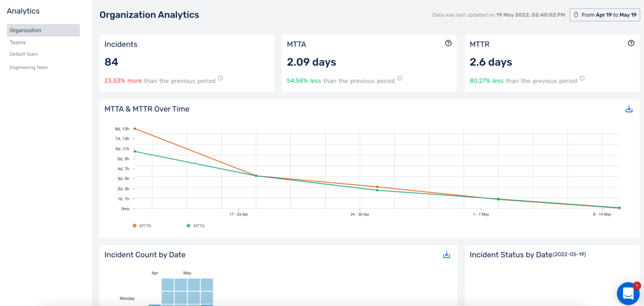Click the 8d, 15h y-axis label

(x=122, y=129)
